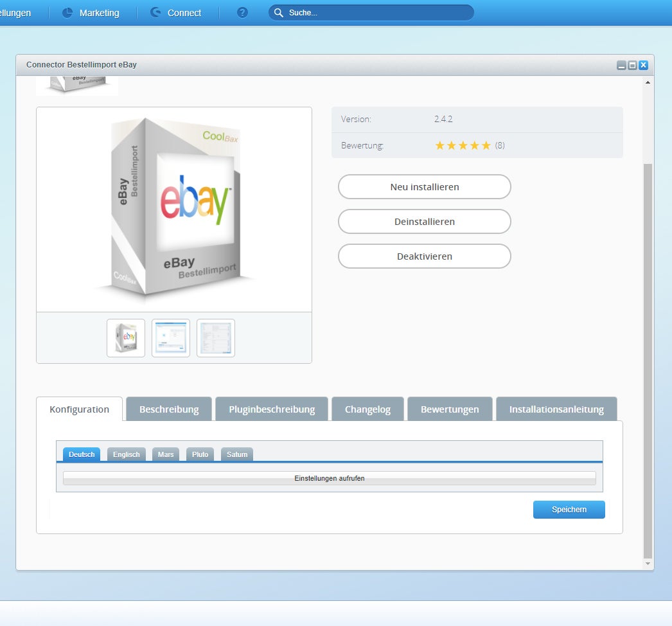
Task: Maximize the Connector Bestellimport eBay window
Action: point(632,65)
